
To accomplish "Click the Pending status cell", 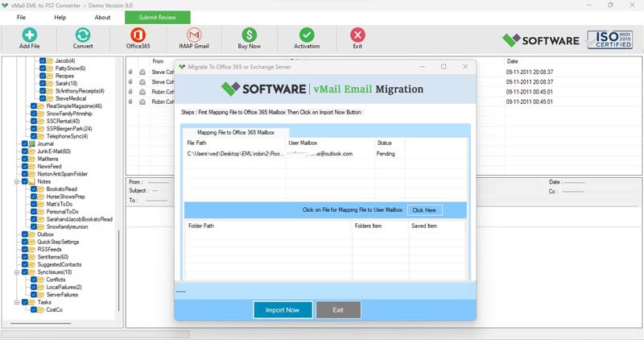I will [386, 154].
